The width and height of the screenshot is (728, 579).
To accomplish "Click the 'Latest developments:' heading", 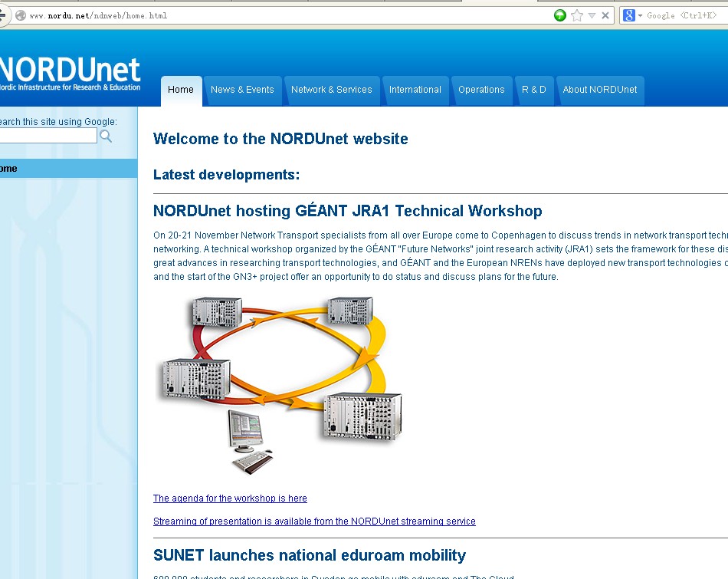I will click(227, 175).
